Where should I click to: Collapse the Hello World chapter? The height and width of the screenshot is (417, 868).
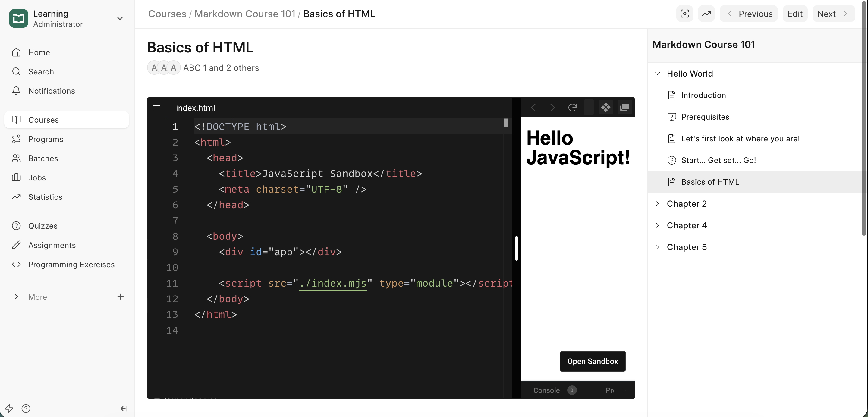[657, 74]
